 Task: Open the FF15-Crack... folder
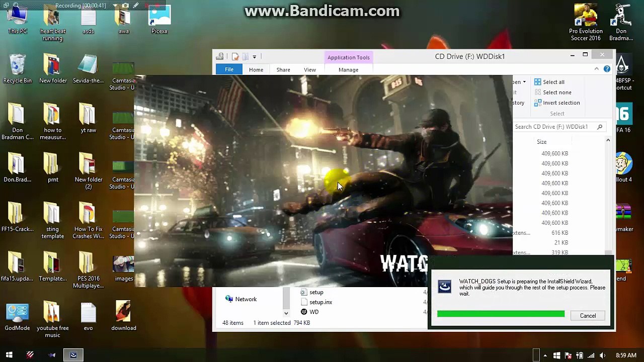point(17,218)
